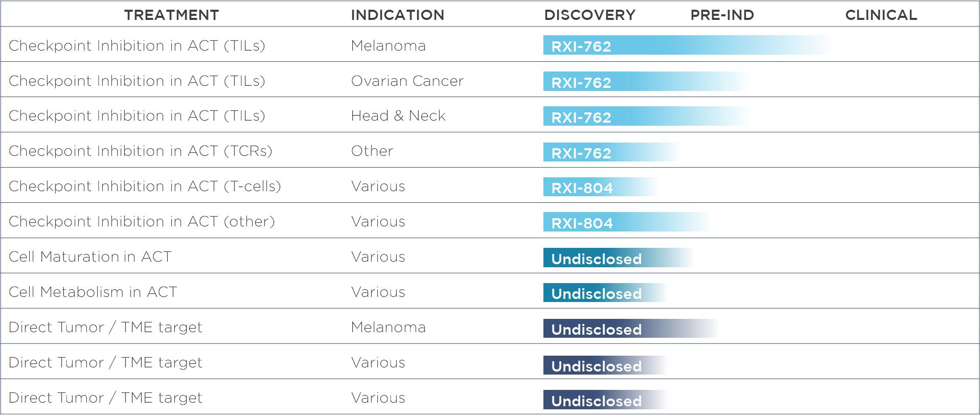980x418 pixels.
Task: Select the DISCOVERY stage header
Action: coord(589,15)
